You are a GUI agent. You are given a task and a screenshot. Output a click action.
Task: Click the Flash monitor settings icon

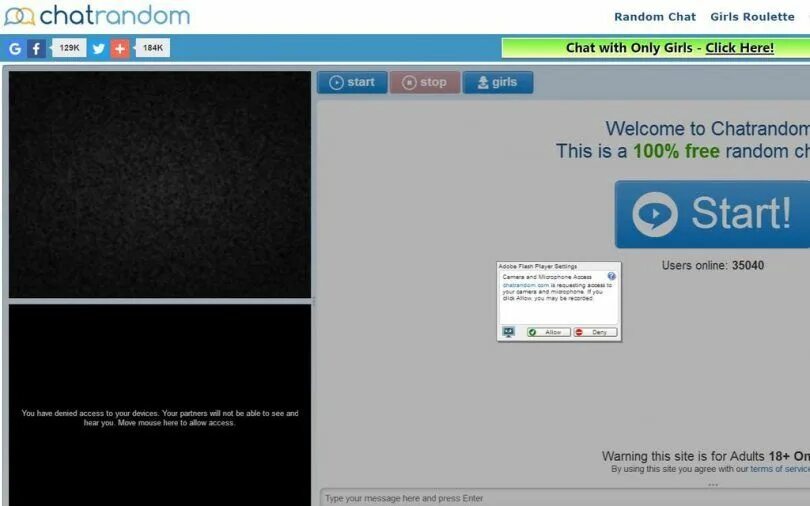509,332
